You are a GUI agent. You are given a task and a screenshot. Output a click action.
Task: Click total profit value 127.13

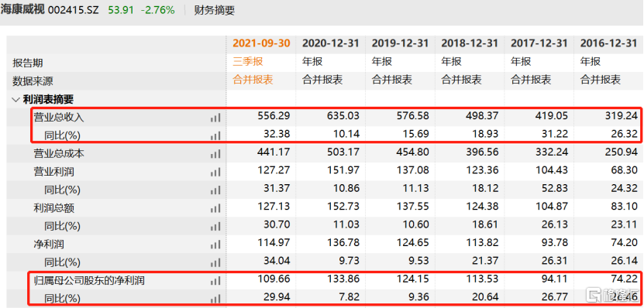pyautogui.click(x=274, y=207)
